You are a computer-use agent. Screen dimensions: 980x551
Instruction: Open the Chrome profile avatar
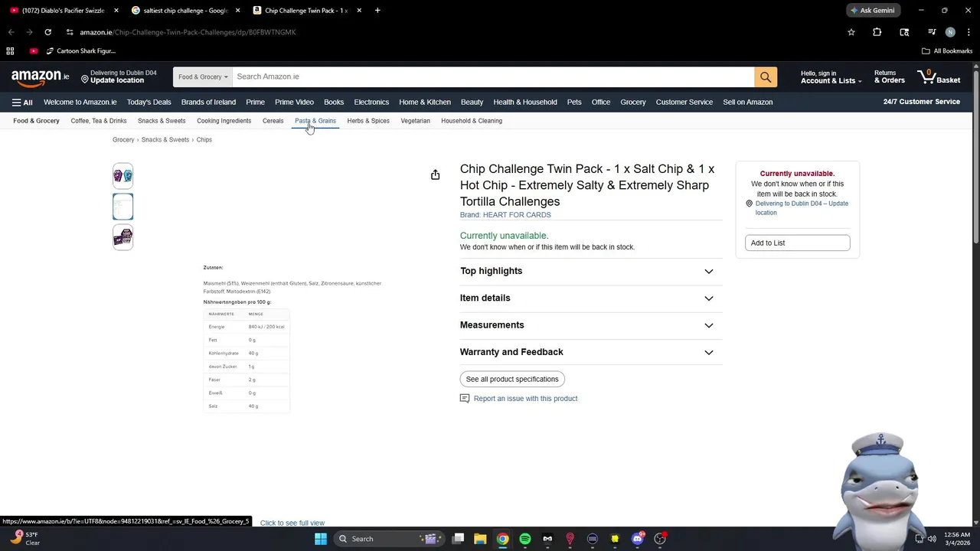pos(950,32)
